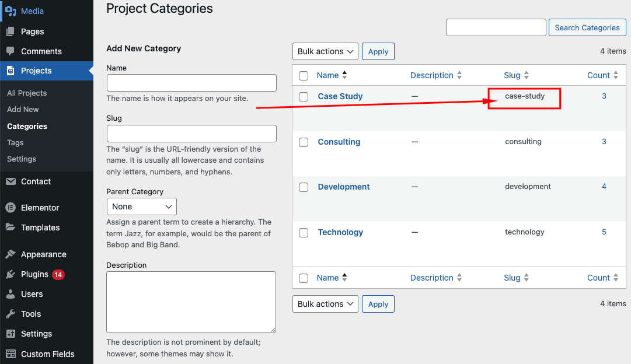Click the Search Categories button

click(587, 28)
